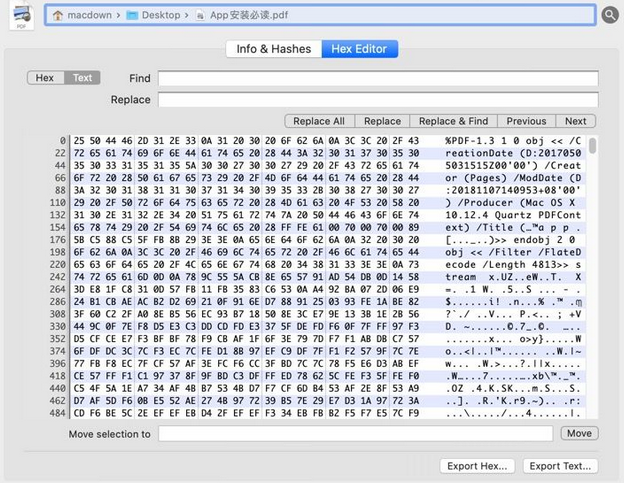Click the magnifying glass search icon
Viewport: 624px width, 483px height.
click(x=610, y=15)
